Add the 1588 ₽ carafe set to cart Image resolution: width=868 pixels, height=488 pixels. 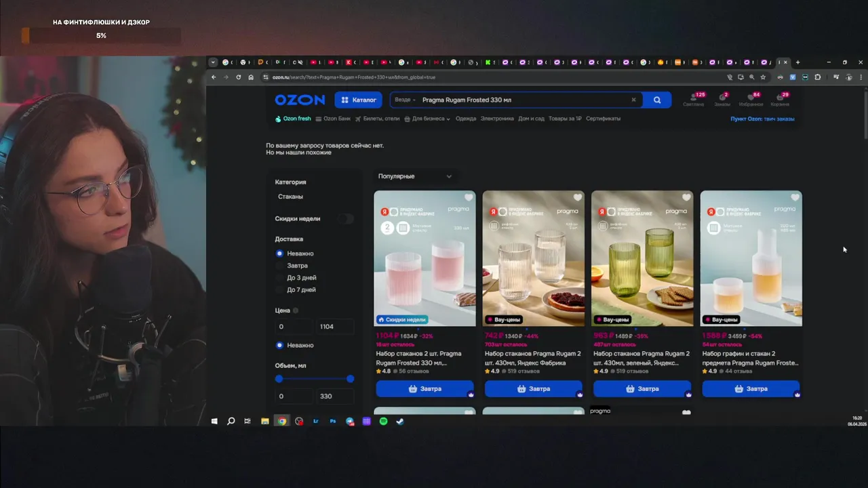click(751, 389)
